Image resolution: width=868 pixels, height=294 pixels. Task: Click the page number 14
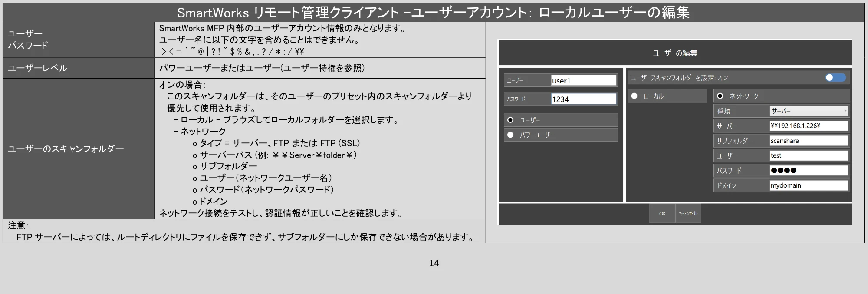[x=434, y=263]
